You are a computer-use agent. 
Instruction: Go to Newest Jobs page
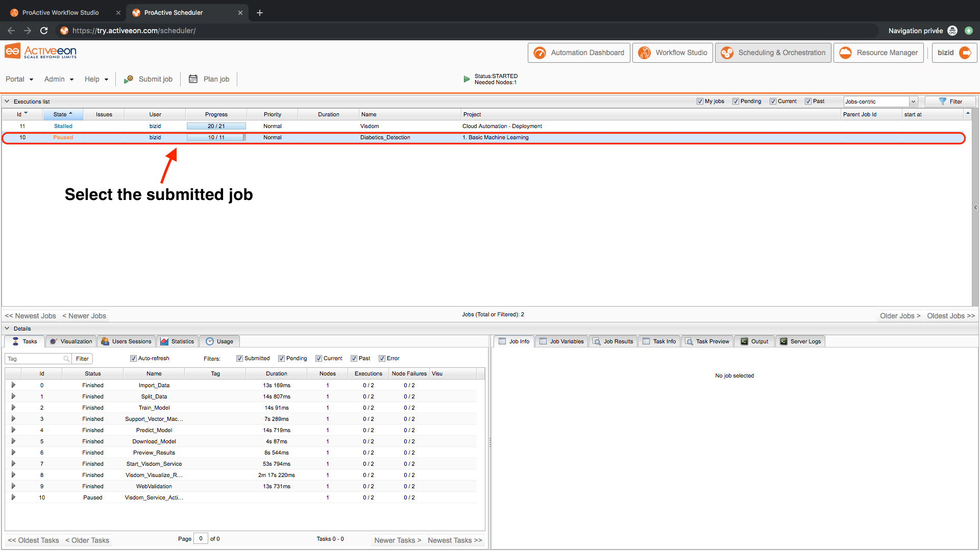(30, 316)
